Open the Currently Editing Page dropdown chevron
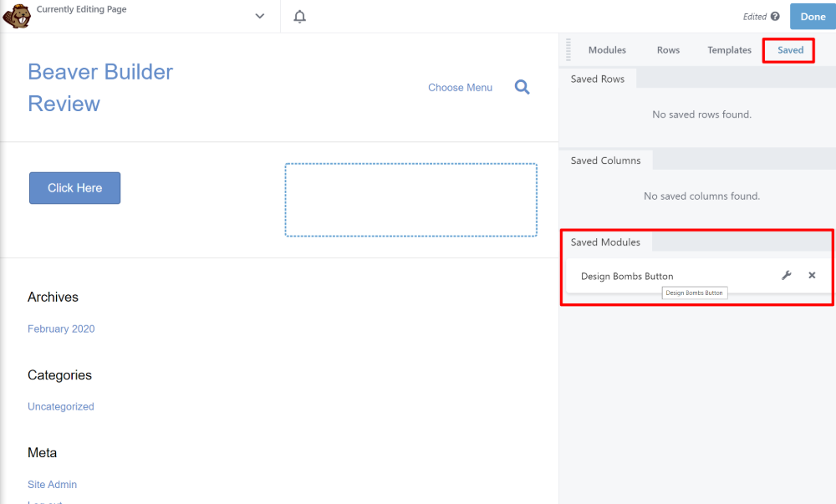This screenshot has width=836, height=504. [260, 16]
